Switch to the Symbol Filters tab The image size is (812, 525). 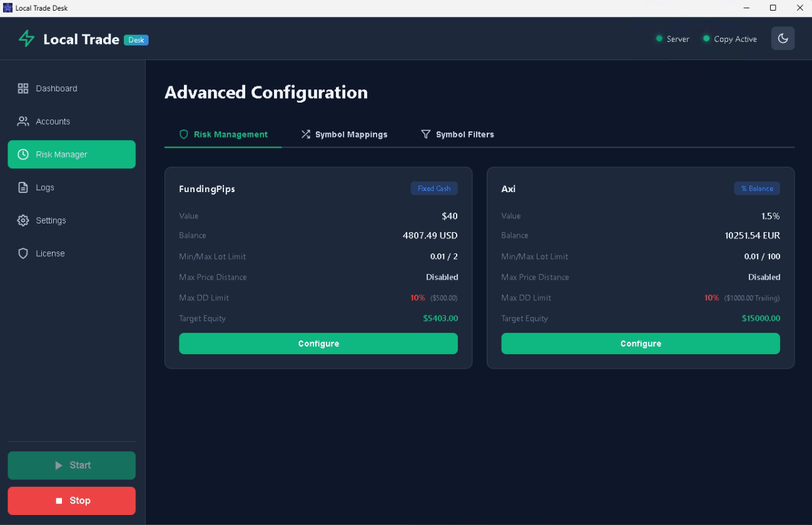point(457,134)
